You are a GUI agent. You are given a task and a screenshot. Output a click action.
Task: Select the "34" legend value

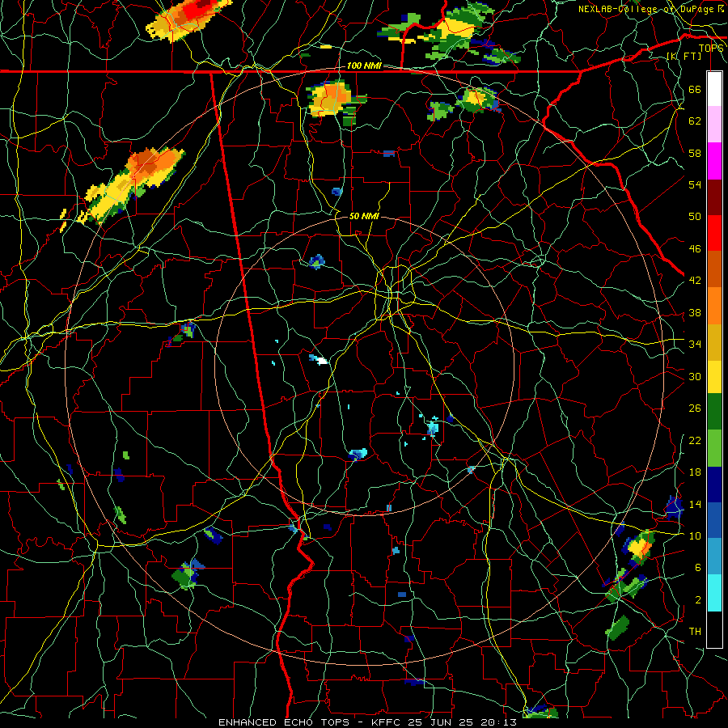(x=695, y=345)
